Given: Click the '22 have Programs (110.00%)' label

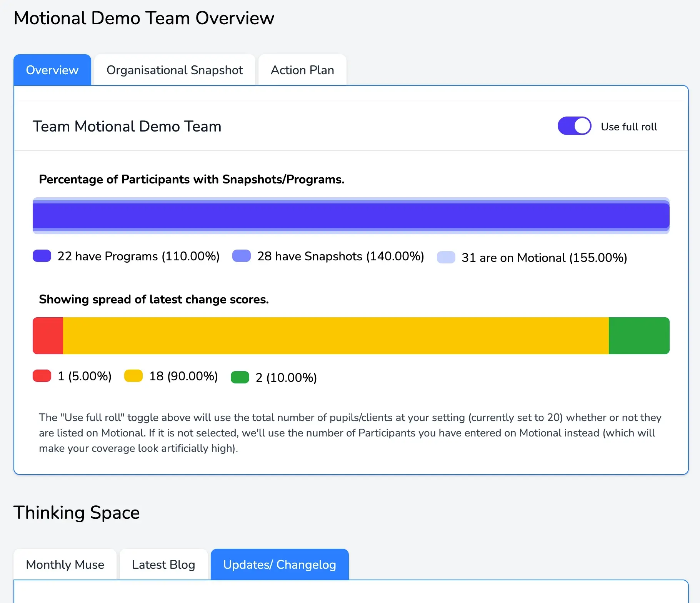Looking at the screenshot, I should (138, 256).
